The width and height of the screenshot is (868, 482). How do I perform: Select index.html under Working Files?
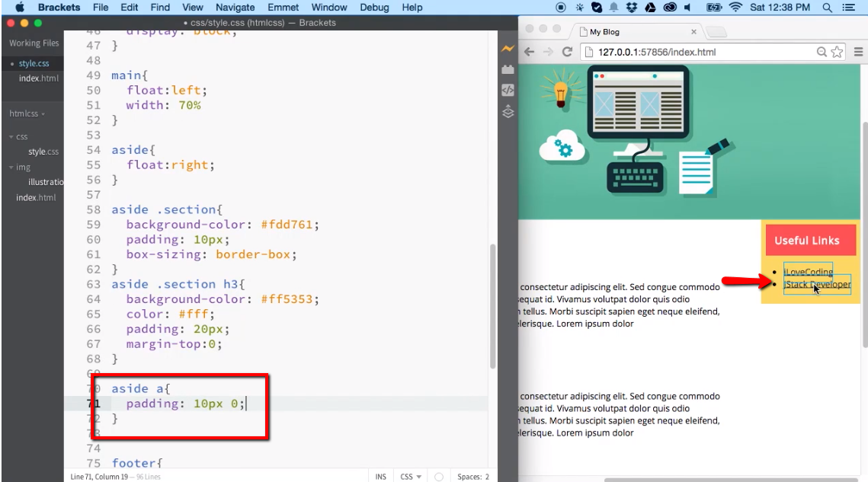38,78
